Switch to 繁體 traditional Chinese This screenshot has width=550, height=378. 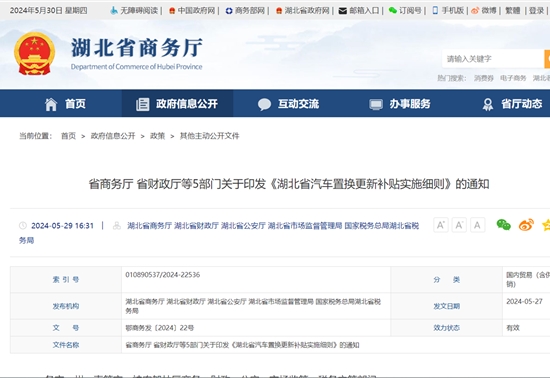pos(512,11)
